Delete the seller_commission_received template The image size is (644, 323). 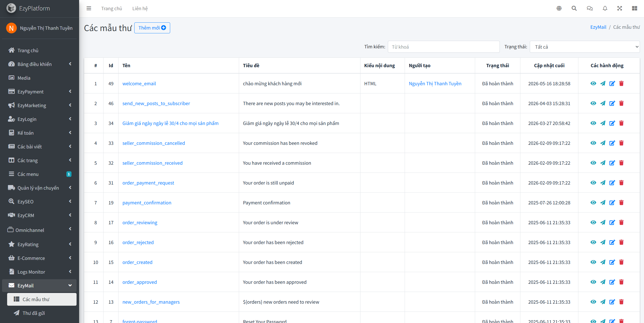(621, 163)
